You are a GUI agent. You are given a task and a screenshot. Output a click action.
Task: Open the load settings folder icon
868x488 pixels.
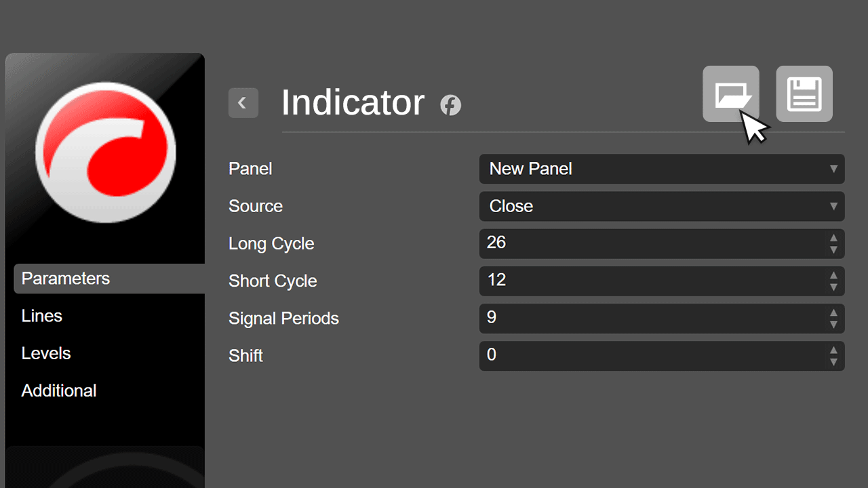(x=730, y=94)
